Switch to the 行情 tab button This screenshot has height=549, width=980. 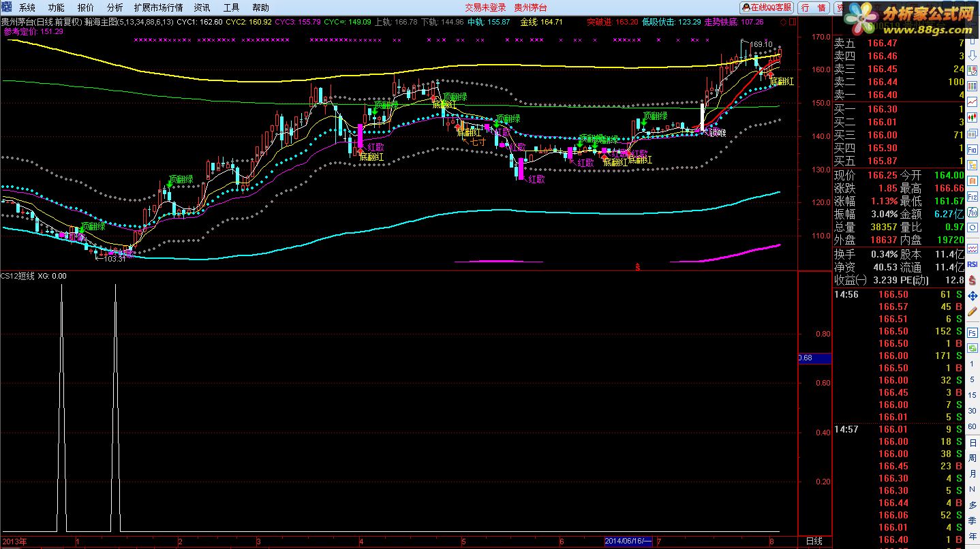[814, 7]
